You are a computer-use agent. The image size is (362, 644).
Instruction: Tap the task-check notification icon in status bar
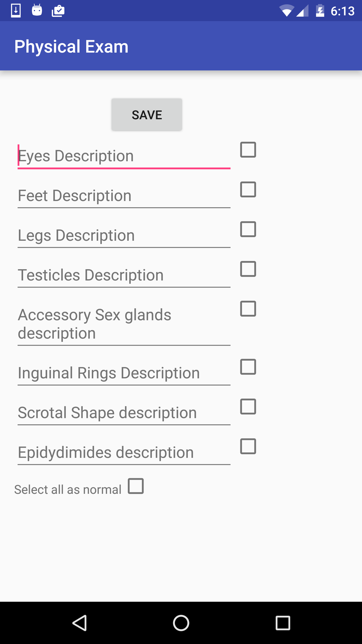click(58, 11)
